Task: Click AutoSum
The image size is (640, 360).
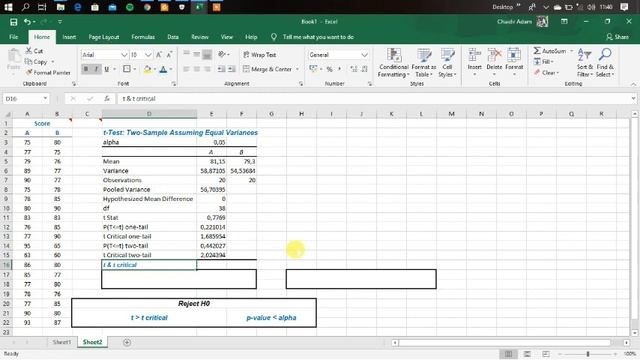Action: (550, 51)
